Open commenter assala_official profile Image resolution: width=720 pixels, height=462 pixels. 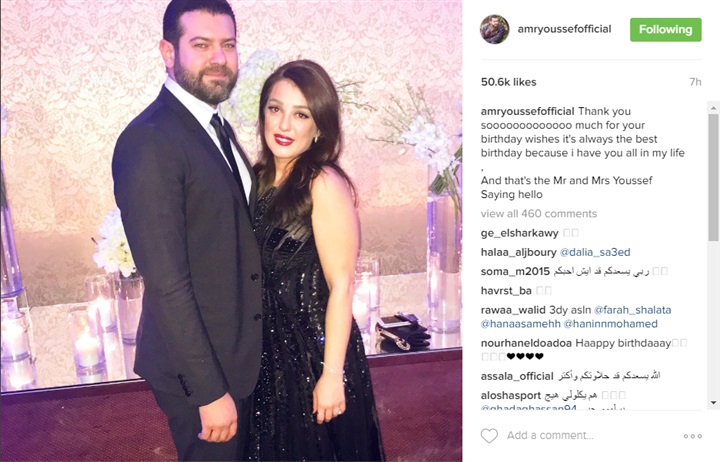coord(517,376)
